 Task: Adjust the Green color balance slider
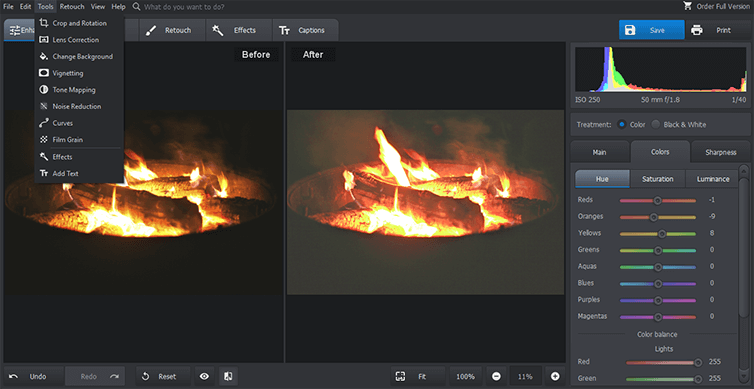[x=663, y=379]
